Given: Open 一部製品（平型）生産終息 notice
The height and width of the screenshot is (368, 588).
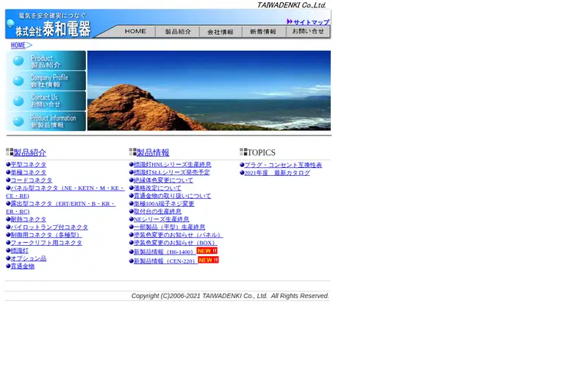Looking at the screenshot, I should (169, 227).
